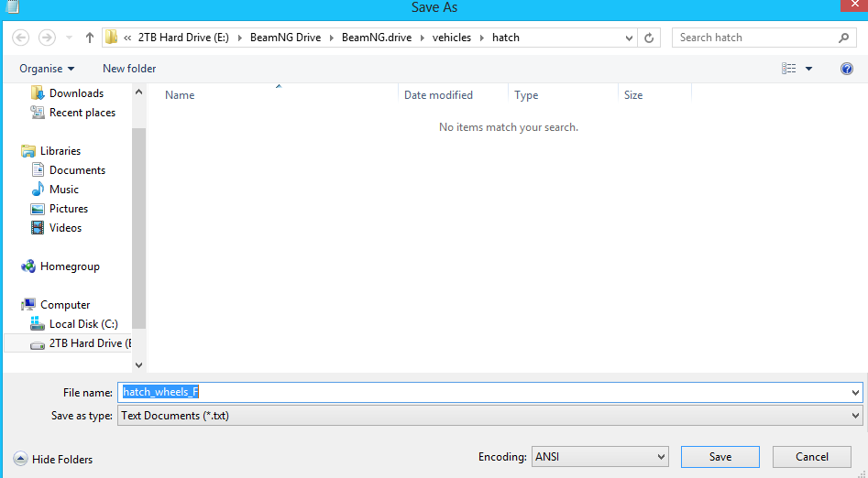This screenshot has height=478, width=868.
Task: Refresh the hatch folder view
Action: pos(649,38)
